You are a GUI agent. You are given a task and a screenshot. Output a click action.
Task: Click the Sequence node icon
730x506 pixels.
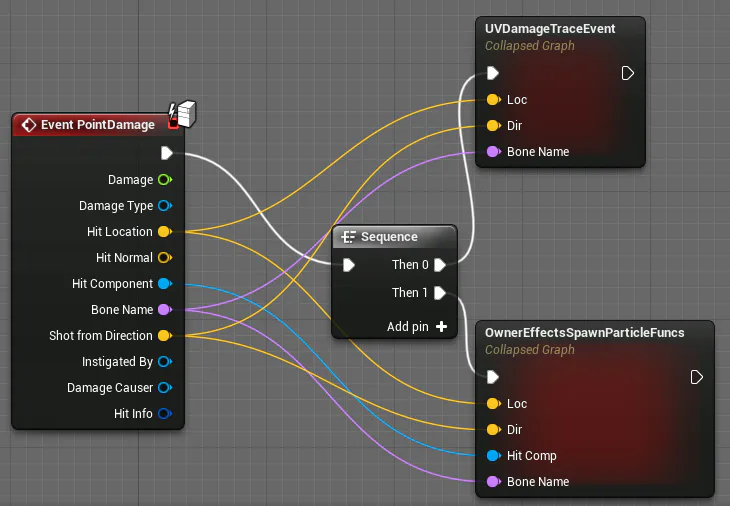(x=348, y=237)
